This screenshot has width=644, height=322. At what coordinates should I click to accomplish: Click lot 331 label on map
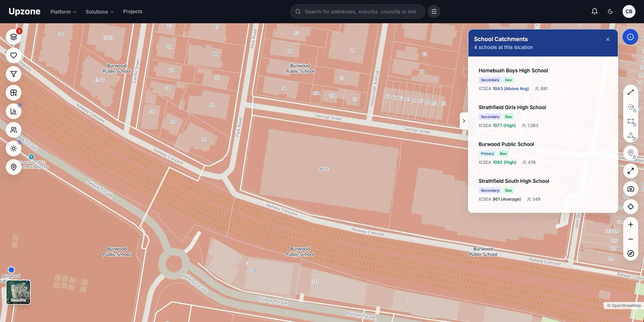click(x=315, y=282)
